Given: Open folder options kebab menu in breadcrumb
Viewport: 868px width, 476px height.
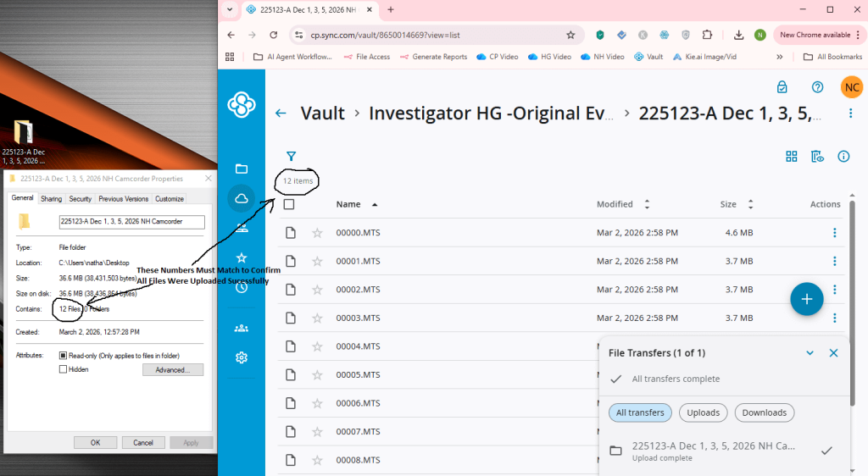Looking at the screenshot, I should [850, 113].
